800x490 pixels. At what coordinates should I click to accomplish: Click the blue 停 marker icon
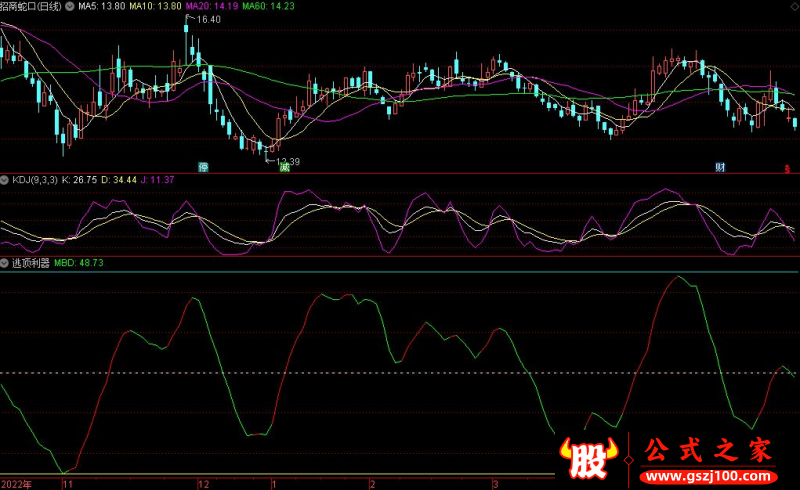click(204, 166)
